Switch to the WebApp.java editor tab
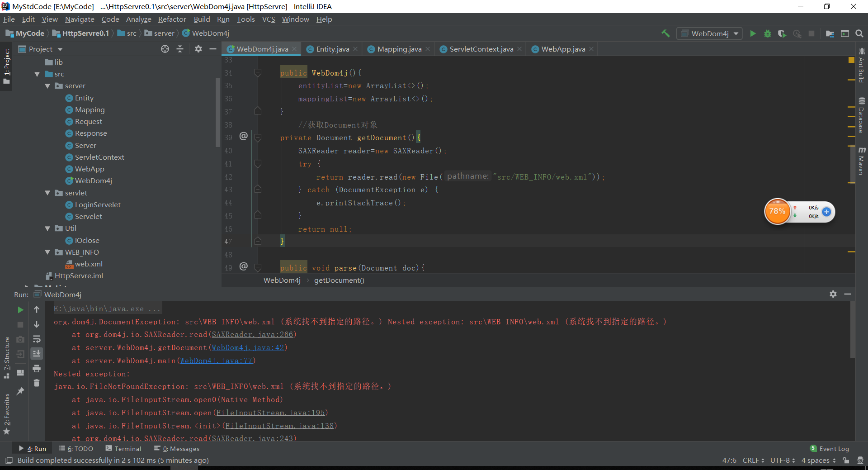 563,49
